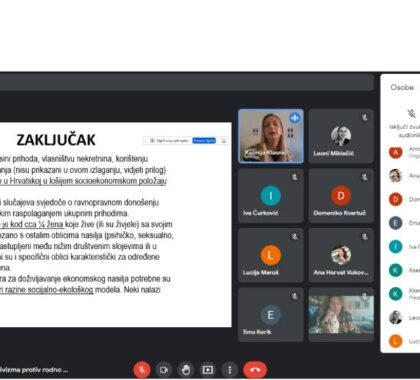Open the three-dot more options menu
Image resolution: width=420 pixels, height=380 pixels.
230,370
